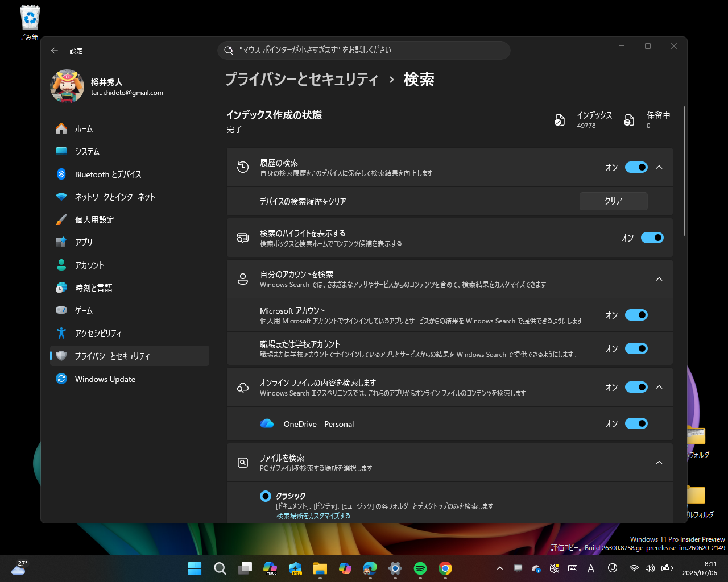
Task: Open Spotify from the taskbar
Action: (x=420, y=568)
